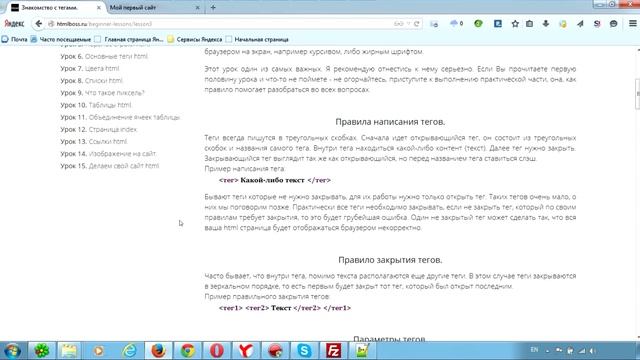
Task: Open lesson 'Урок 12. Страница index'
Action: (99, 129)
